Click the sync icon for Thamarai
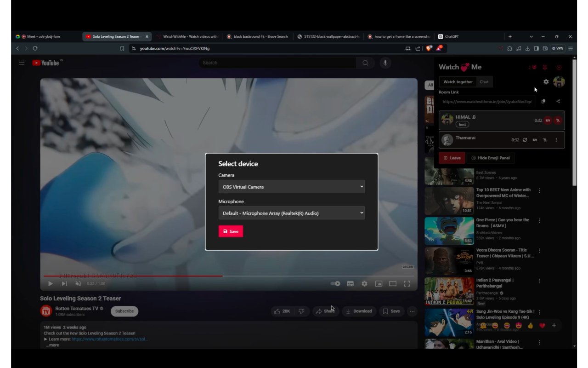Image resolution: width=588 pixels, height=368 pixels. click(x=525, y=140)
